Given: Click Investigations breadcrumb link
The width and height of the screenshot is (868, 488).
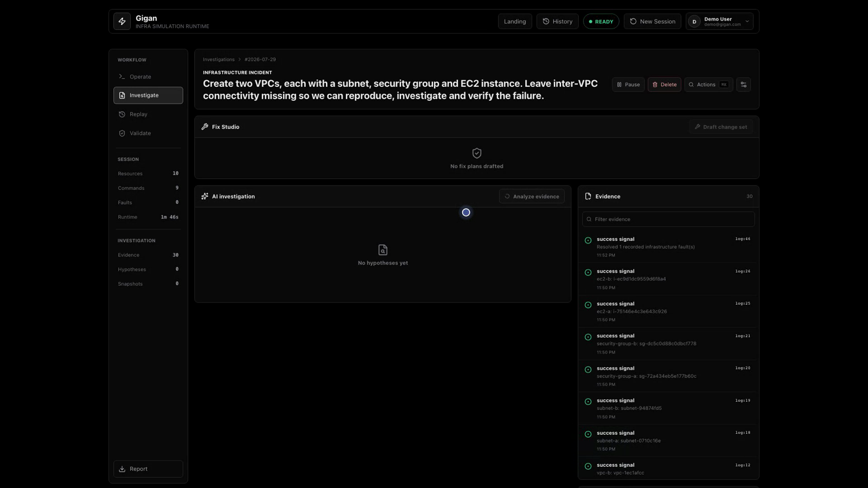Looking at the screenshot, I should (x=219, y=60).
